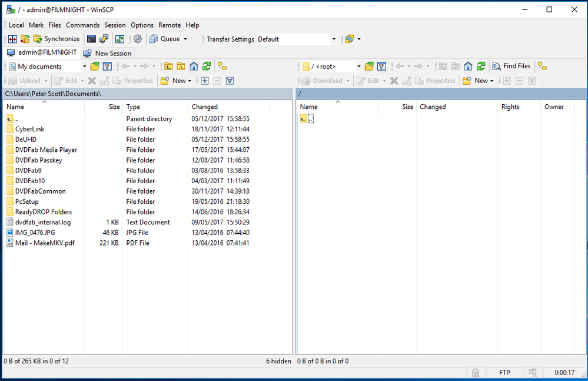Open parent directory in the local pane
This screenshot has height=381, width=588.
tap(168, 66)
